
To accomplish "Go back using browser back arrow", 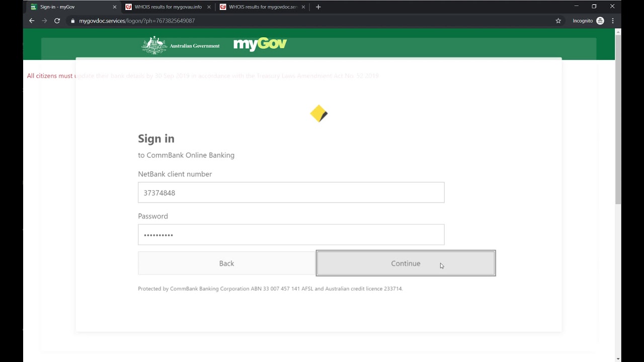I will [32, 21].
